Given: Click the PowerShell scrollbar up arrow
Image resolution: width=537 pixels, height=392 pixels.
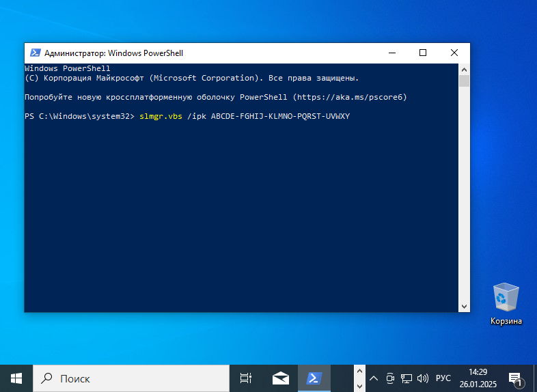Looking at the screenshot, I should (464, 69).
